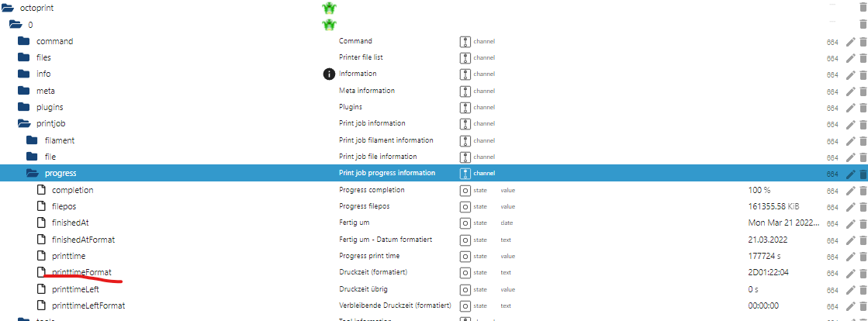868x321 pixels.
Task: Click the trash icon for the printtime state
Action: click(863, 257)
